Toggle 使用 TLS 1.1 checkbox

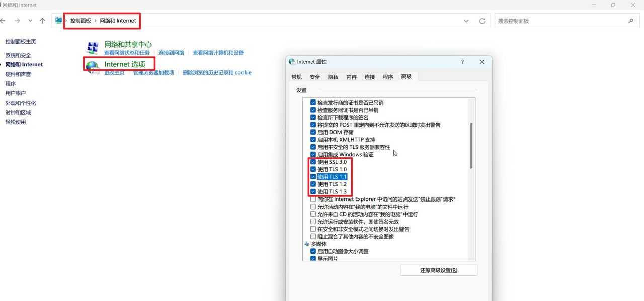tap(313, 177)
